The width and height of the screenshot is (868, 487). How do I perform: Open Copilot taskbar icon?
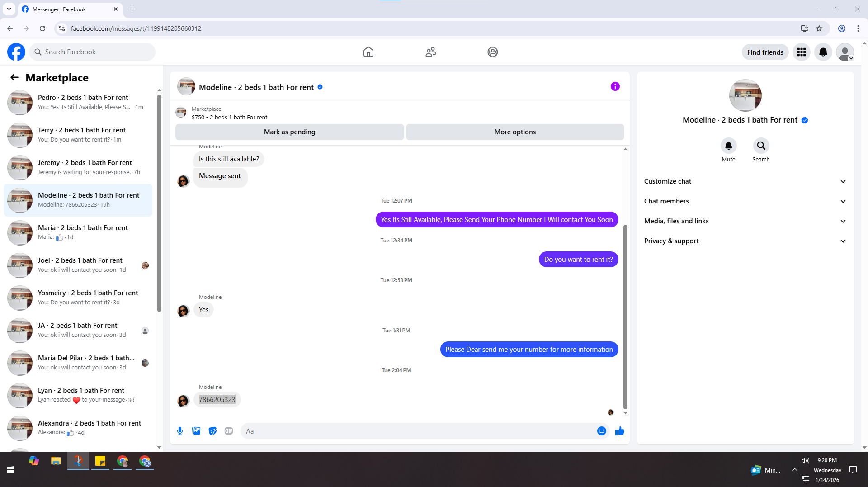tap(34, 461)
